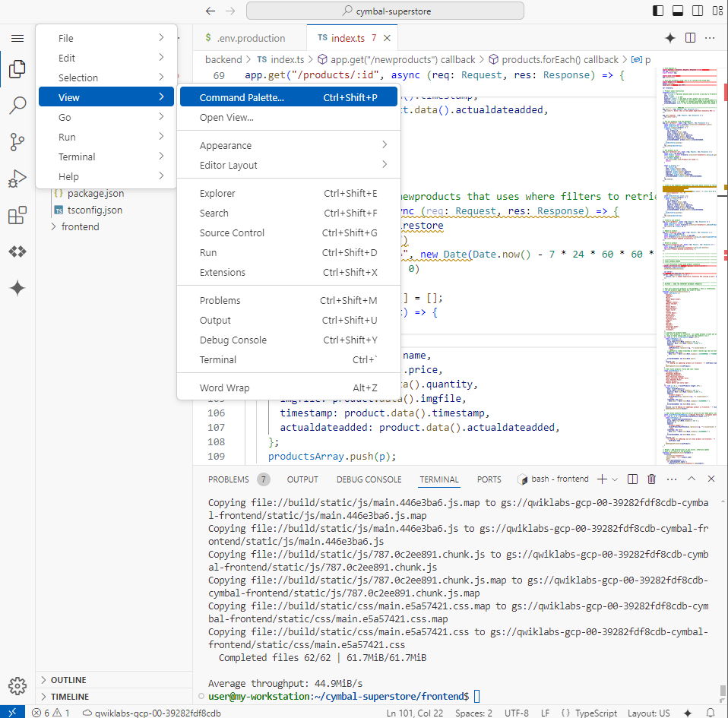Select Debug Console in View submenu
The height and width of the screenshot is (718, 728).
point(289,340)
